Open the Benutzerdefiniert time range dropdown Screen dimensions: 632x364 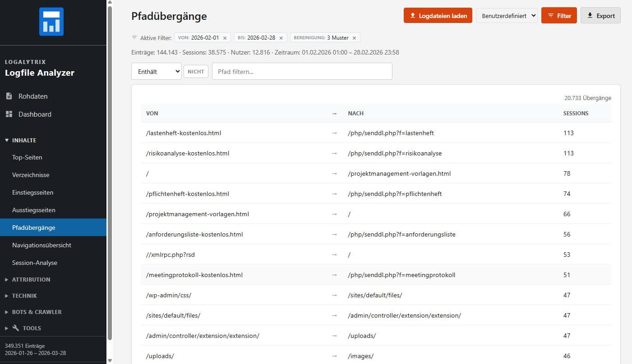(x=507, y=16)
